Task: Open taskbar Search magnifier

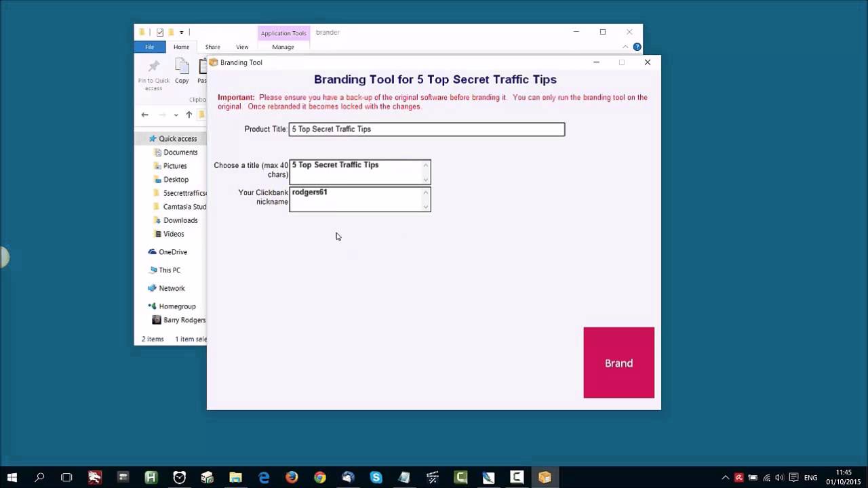Action: [x=39, y=477]
